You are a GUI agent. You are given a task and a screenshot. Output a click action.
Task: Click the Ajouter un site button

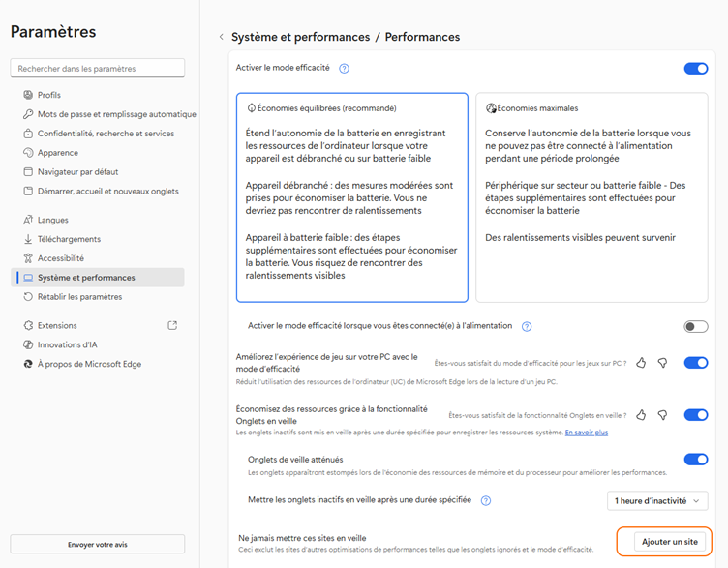click(x=669, y=542)
